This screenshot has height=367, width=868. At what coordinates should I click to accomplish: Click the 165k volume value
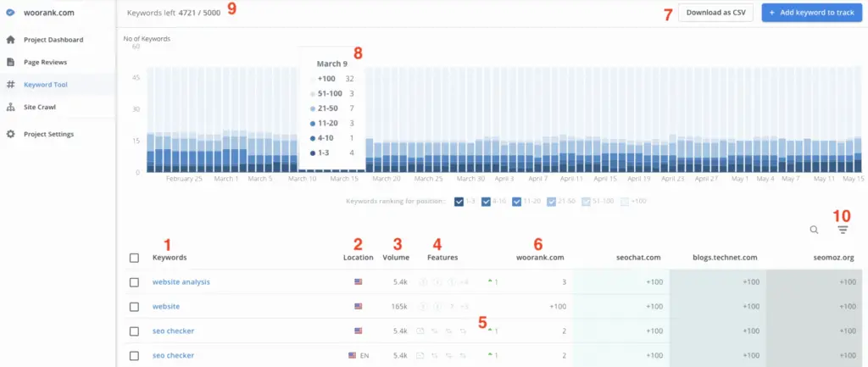[x=398, y=306]
